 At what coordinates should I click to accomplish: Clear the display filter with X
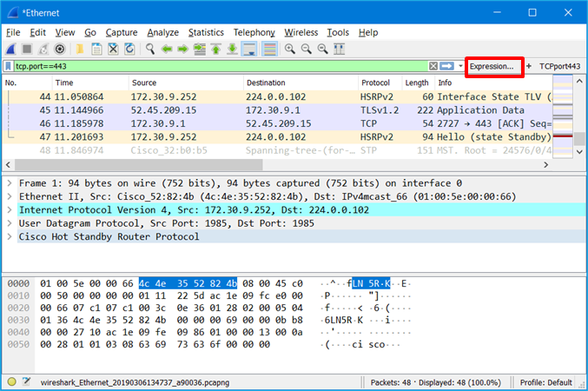(x=433, y=66)
